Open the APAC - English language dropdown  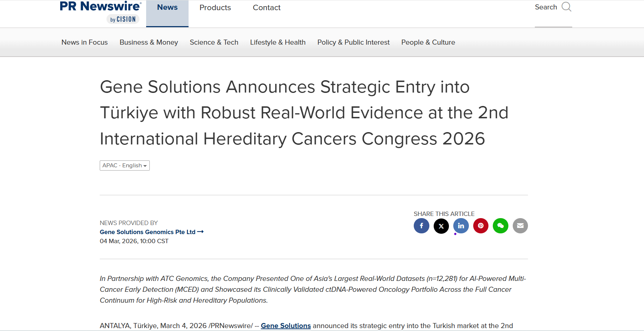125,165
